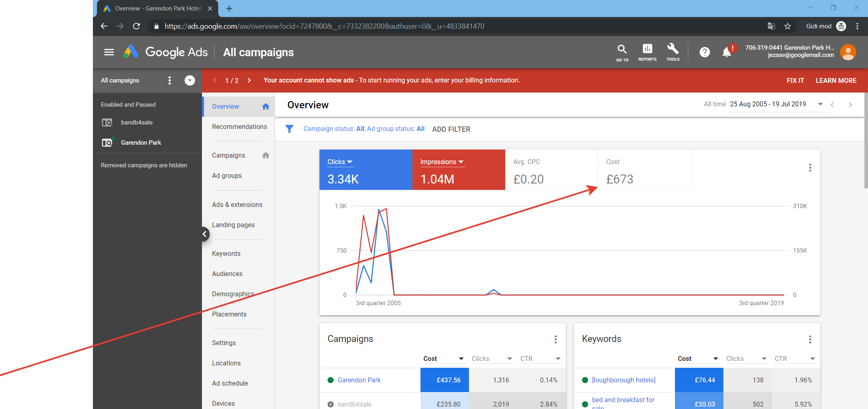868x409 pixels.
Task: Collapse the All campaigns panel arrow
Action: pyautogui.click(x=190, y=80)
